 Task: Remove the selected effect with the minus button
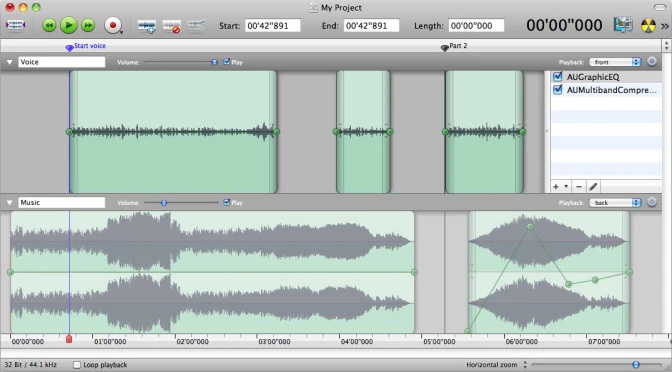(579, 186)
